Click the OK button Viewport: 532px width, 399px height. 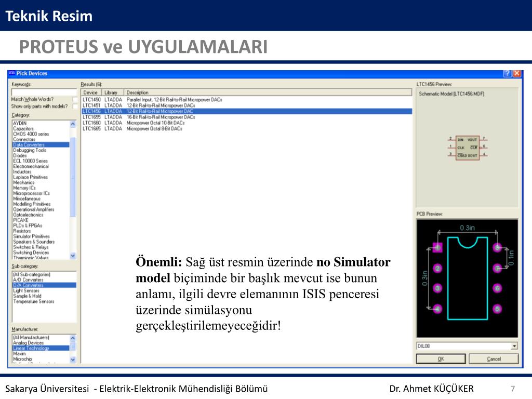tap(441, 359)
